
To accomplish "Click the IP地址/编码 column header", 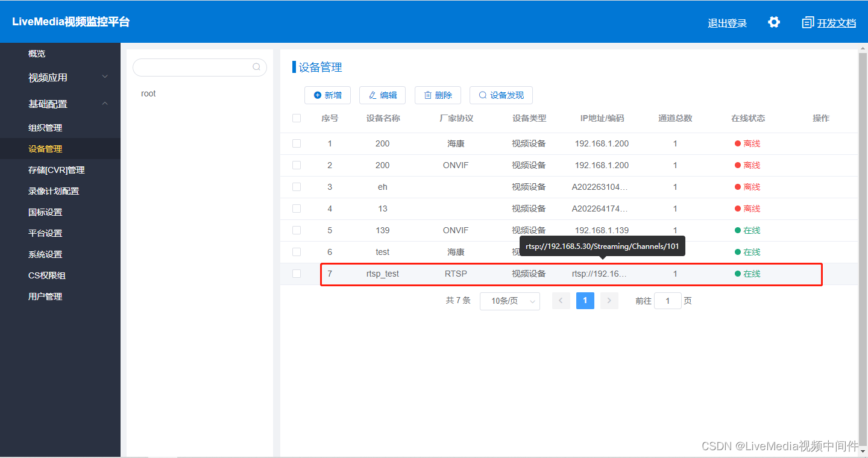I will (x=602, y=118).
